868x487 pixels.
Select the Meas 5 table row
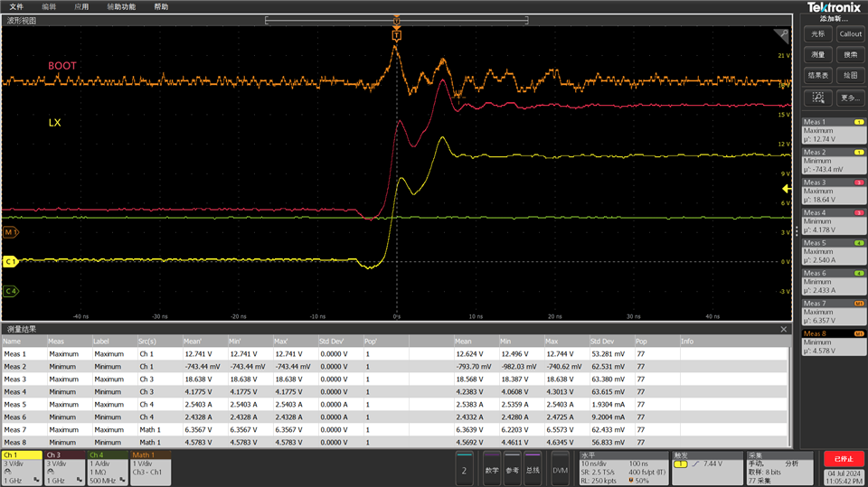pyautogui.click(x=395, y=405)
